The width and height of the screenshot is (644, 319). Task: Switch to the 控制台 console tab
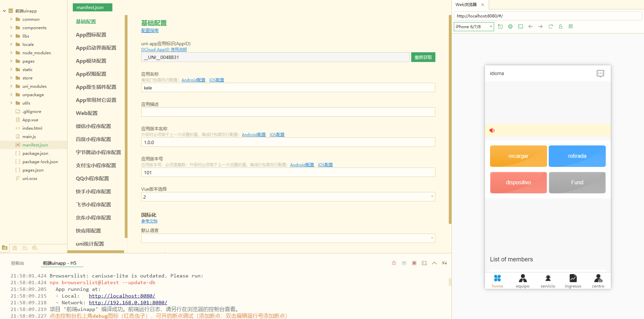coord(17,263)
